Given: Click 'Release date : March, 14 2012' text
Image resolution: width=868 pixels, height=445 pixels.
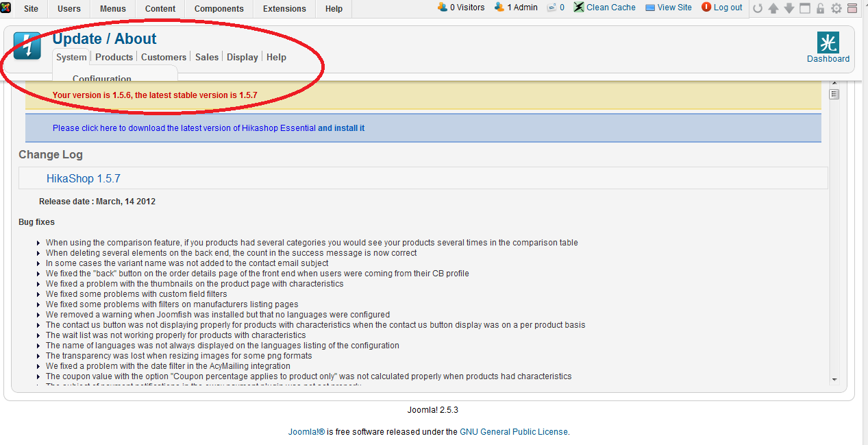Looking at the screenshot, I should point(97,202).
